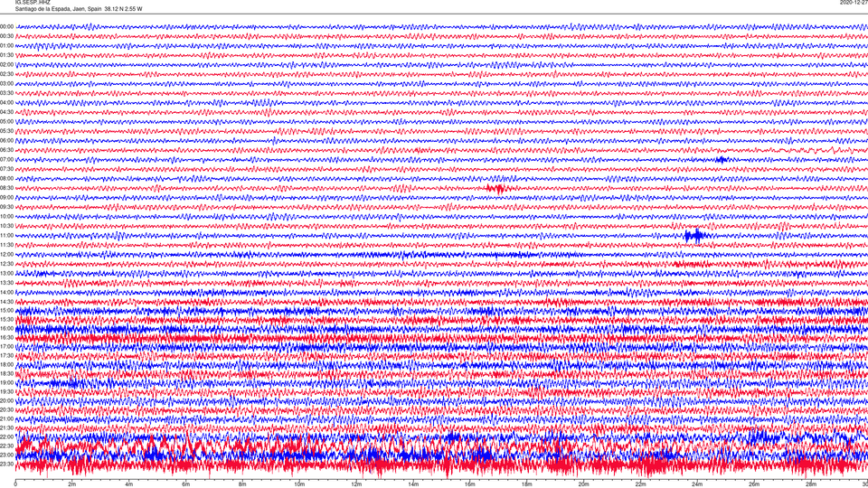This screenshot has height=488, width=868.
Task: Click the 22m tick on the minute axis
Action: point(640,484)
